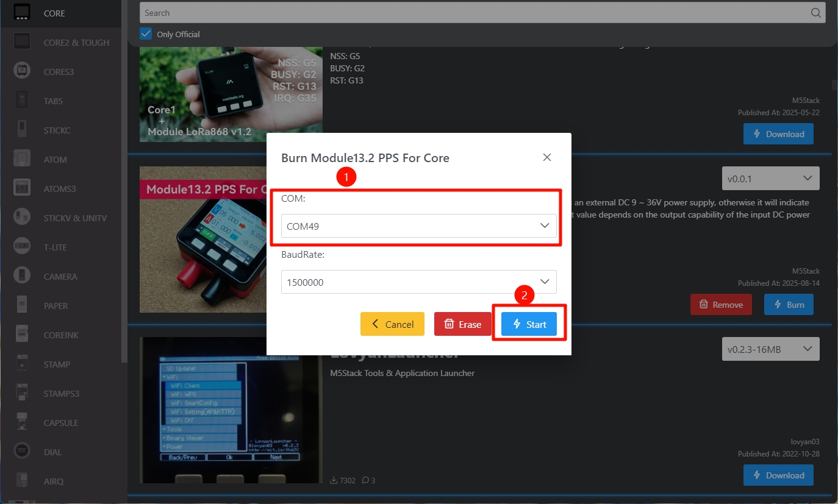Download the LoRa868 firmware
The height and width of the screenshot is (504, 838).
(778, 134)
